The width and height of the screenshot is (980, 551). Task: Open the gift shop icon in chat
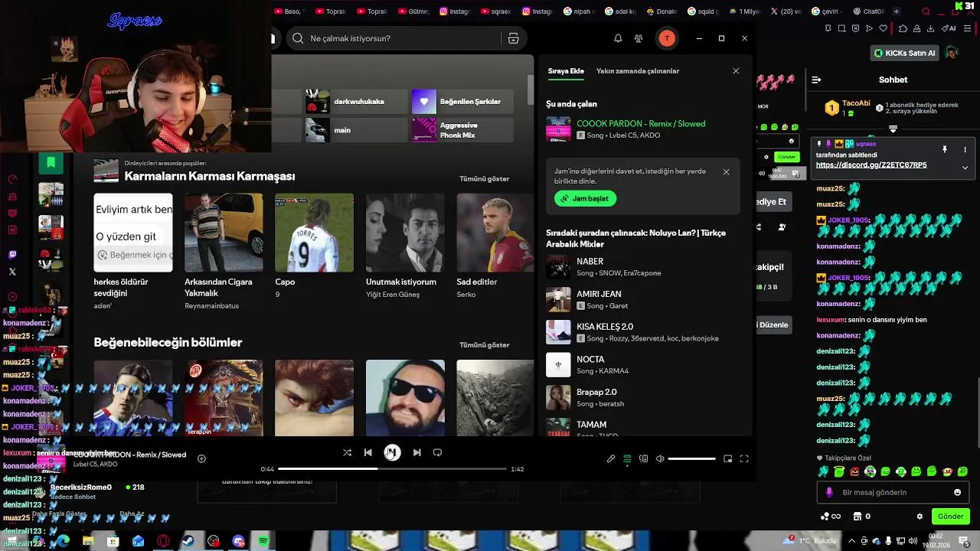pos(857,517)
